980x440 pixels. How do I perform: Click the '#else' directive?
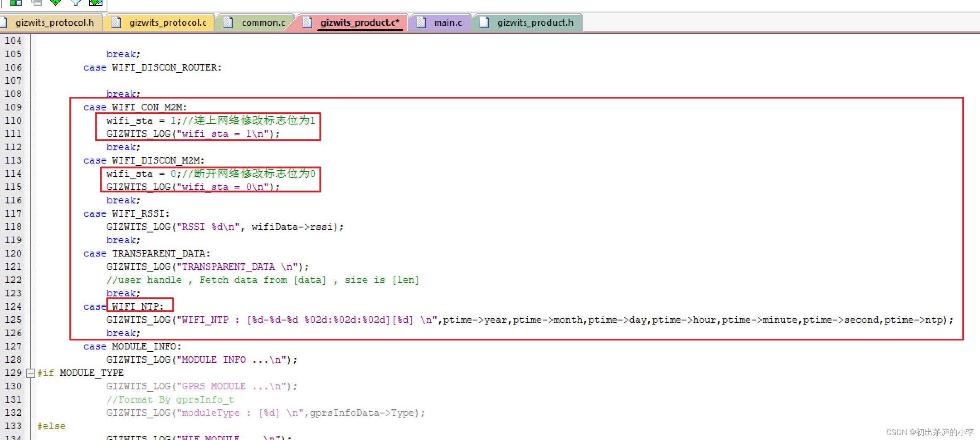coord(51,426)
